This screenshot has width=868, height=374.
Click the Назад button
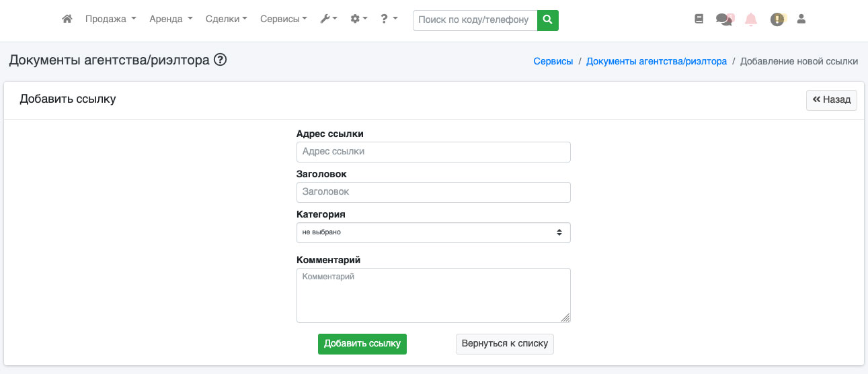[831, 100]
